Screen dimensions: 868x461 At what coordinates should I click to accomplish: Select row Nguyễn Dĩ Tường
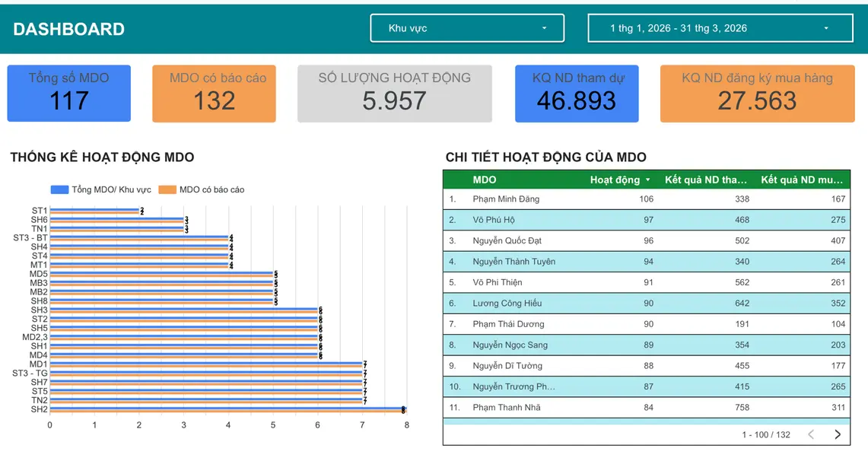coord(647,366)
